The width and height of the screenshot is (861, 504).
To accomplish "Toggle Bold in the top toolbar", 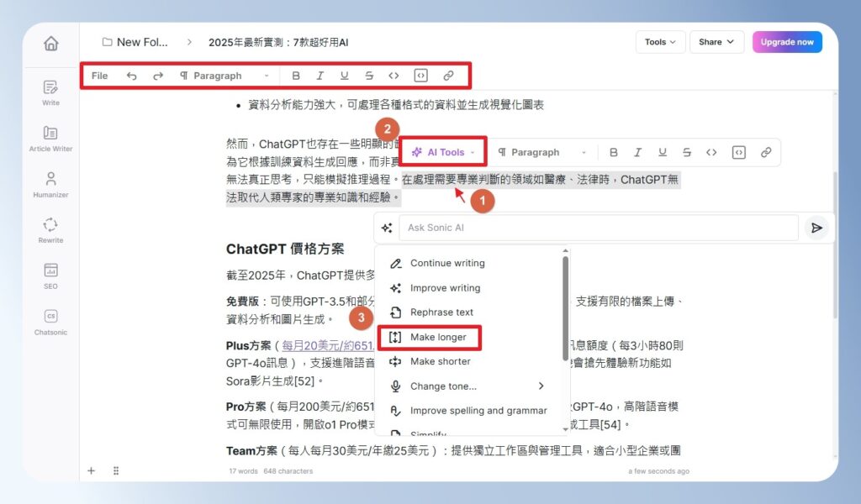I will point(295,76).
